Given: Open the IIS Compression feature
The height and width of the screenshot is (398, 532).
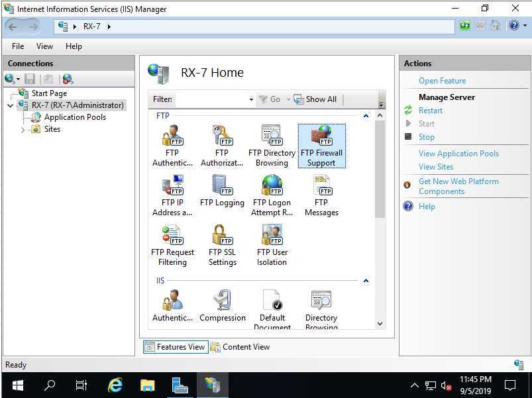Looking at the screenshot, I should pyautogui.click(x=222, y=306).
